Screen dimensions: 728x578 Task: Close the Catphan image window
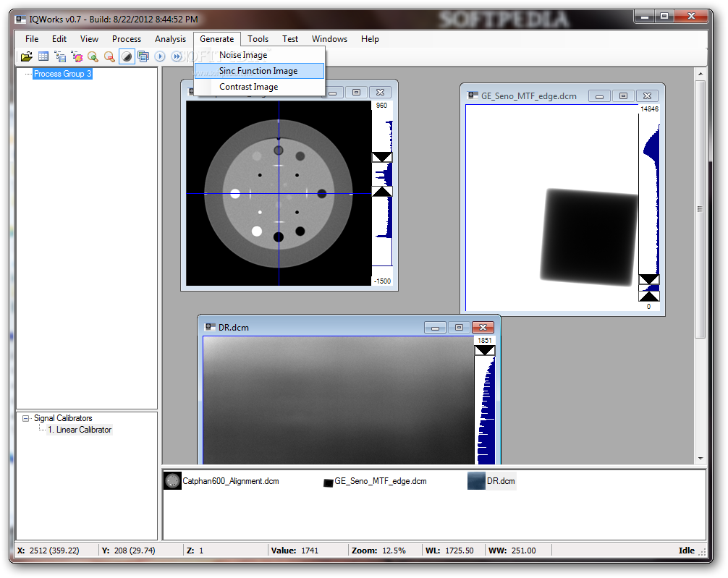[380, 93]
